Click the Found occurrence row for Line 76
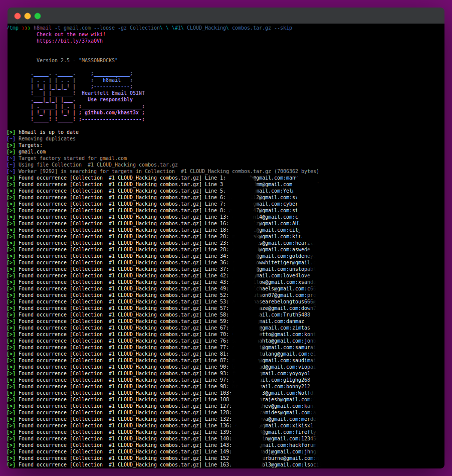 point(162,341)
